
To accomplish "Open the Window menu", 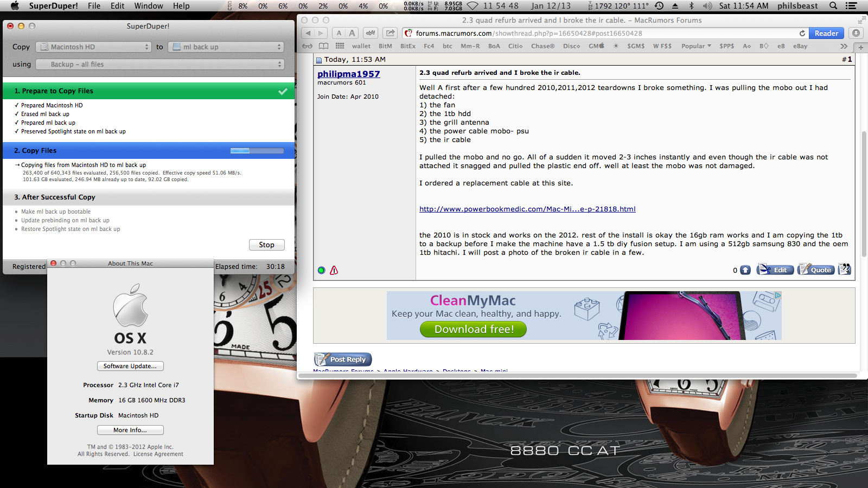I will (149, 6).
